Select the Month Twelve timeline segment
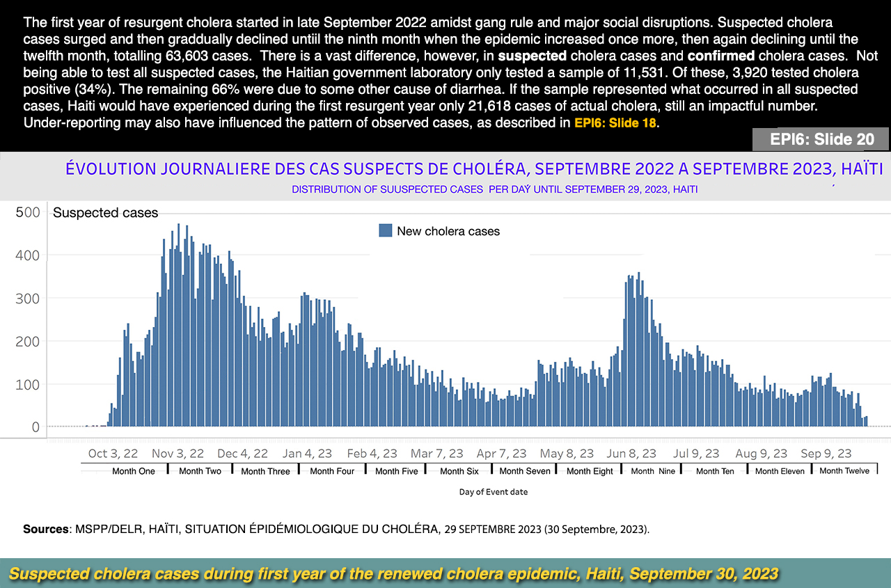This screenshot has height=588, width=891. (844, 471)
